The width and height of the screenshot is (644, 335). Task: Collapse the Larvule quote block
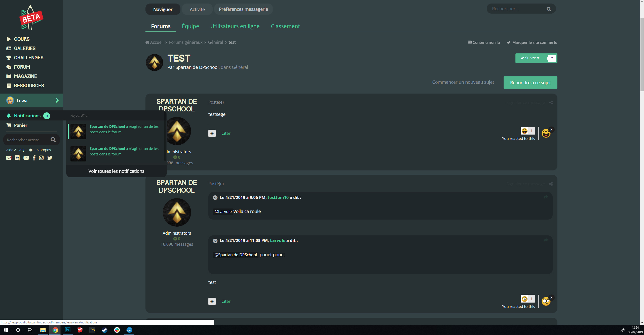tap(215, 241)
